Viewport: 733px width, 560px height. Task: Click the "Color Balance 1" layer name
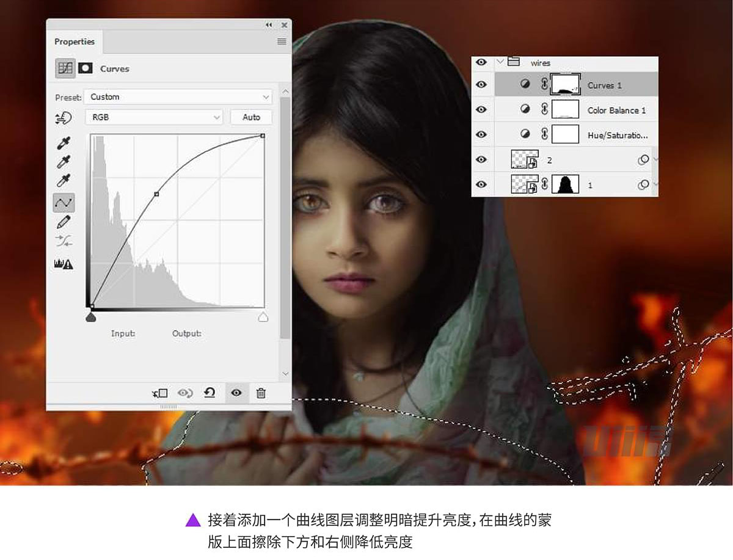[617, 111]
